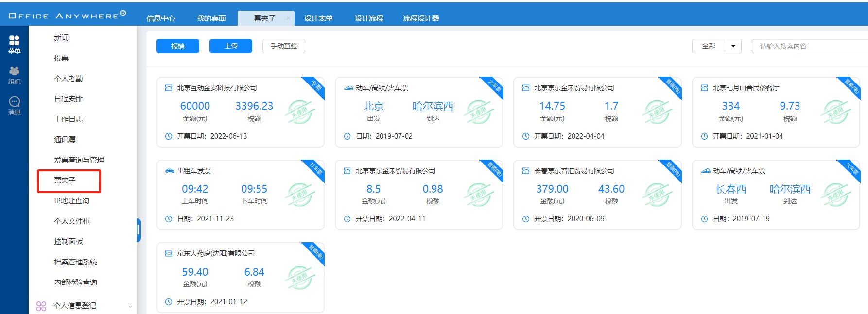
Task: Click invoice icon beside 京东大药房(沈阳)有限公司
Action: [169, 253]
